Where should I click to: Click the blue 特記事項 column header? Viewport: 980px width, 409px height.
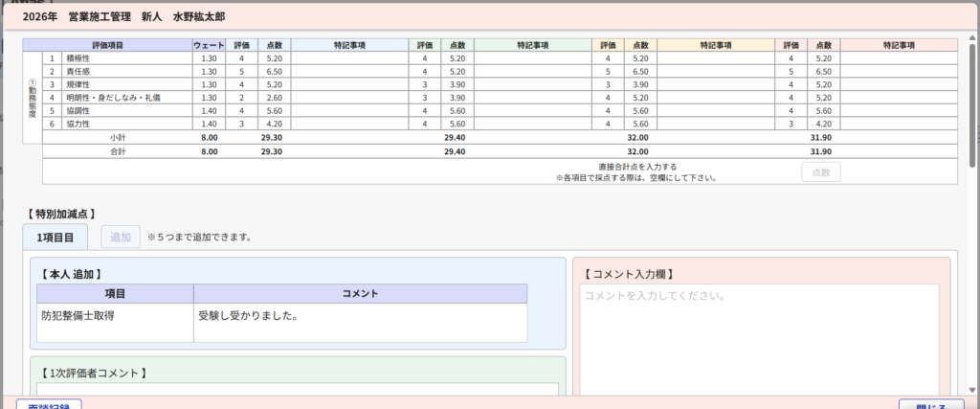[348, 45]
